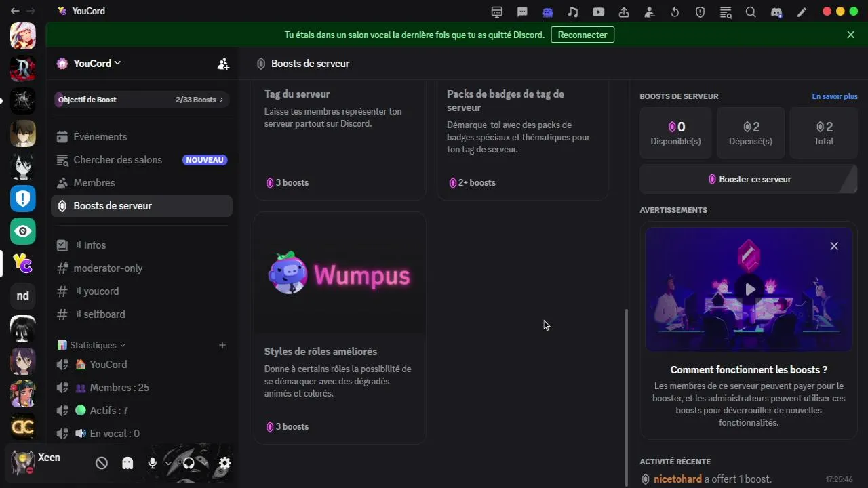Click the blue bot icon in title bar
The image size is (868, 488).
click(x=548, y=12)
